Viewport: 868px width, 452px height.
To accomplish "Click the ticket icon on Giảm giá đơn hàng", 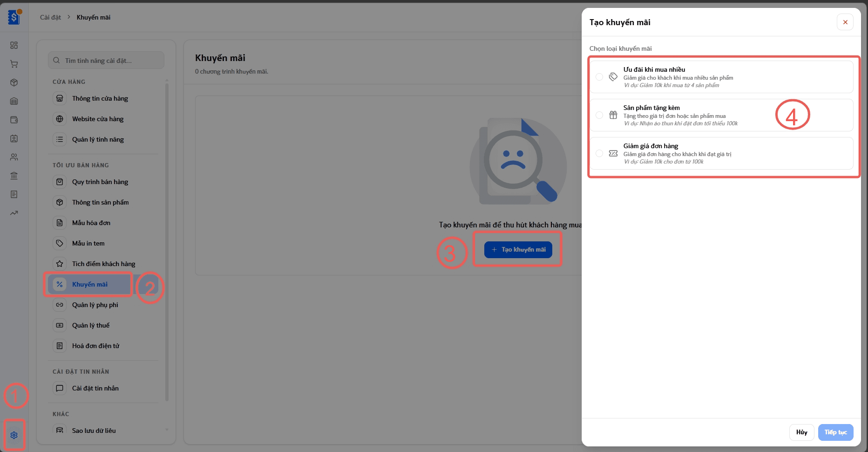I will click(x=613, y=153).
